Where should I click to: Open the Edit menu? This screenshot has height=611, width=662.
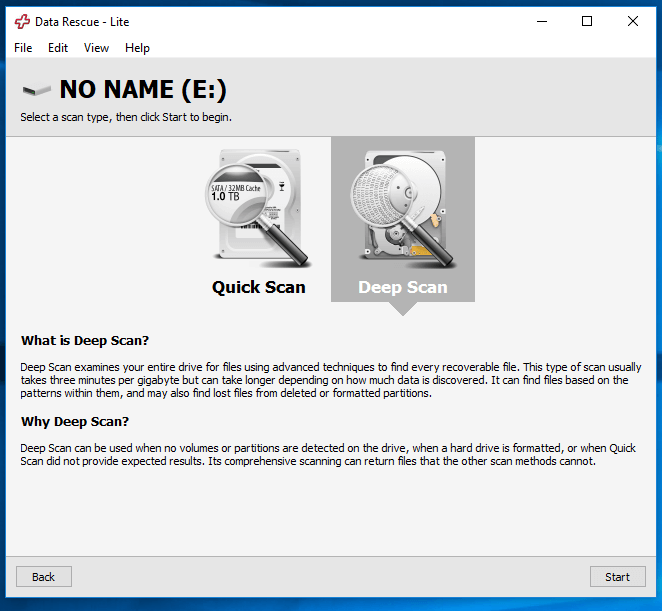pos(58,48)
